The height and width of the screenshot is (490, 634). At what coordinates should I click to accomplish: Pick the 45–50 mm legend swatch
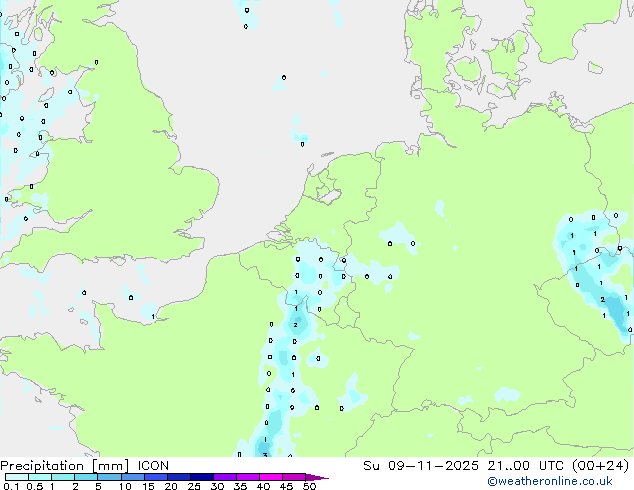point(294,477)
